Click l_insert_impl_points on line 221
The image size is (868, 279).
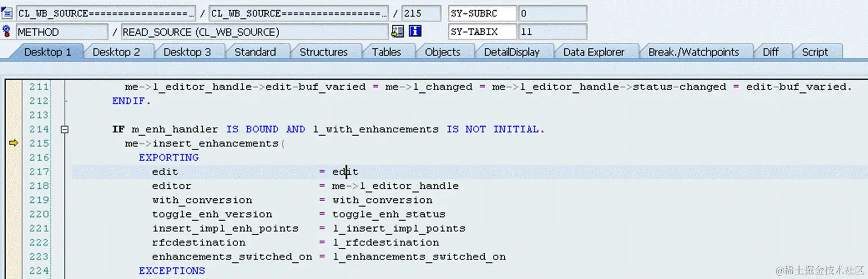[x=398, y=229]
